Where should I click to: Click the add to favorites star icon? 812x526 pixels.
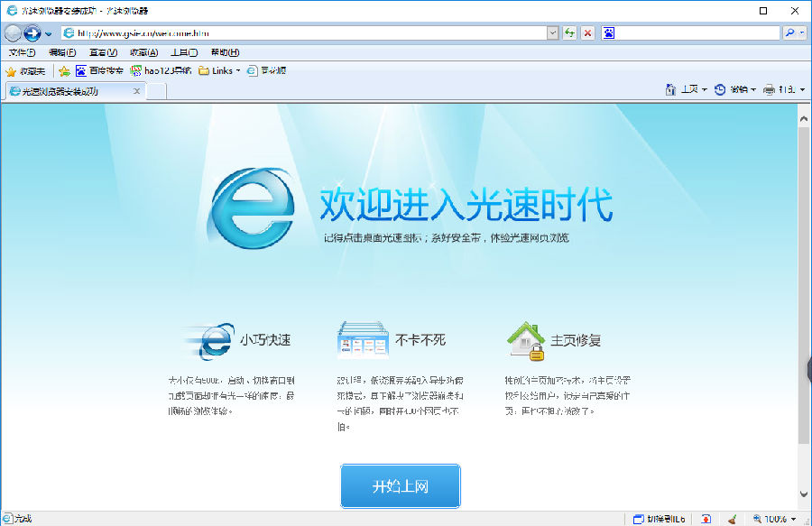(64, 71)
